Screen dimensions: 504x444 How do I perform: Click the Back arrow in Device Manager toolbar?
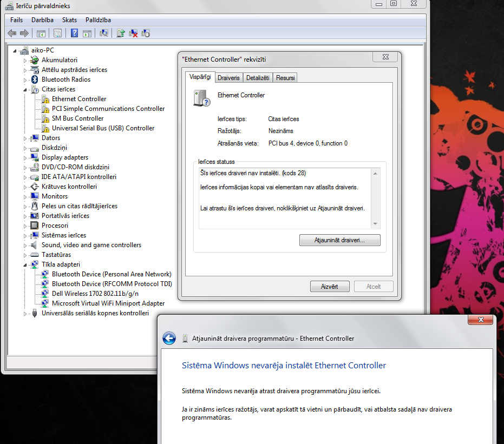tap(12, 33)
